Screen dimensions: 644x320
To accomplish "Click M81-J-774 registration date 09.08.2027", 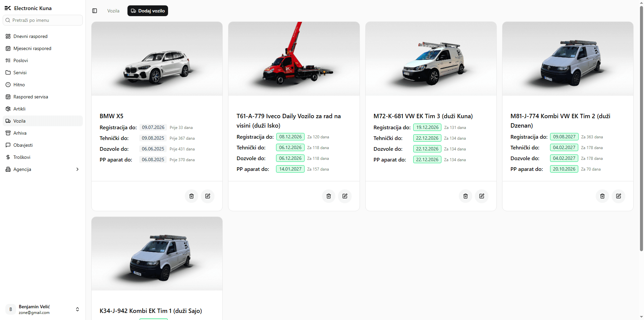I will (x=564, y=137).
